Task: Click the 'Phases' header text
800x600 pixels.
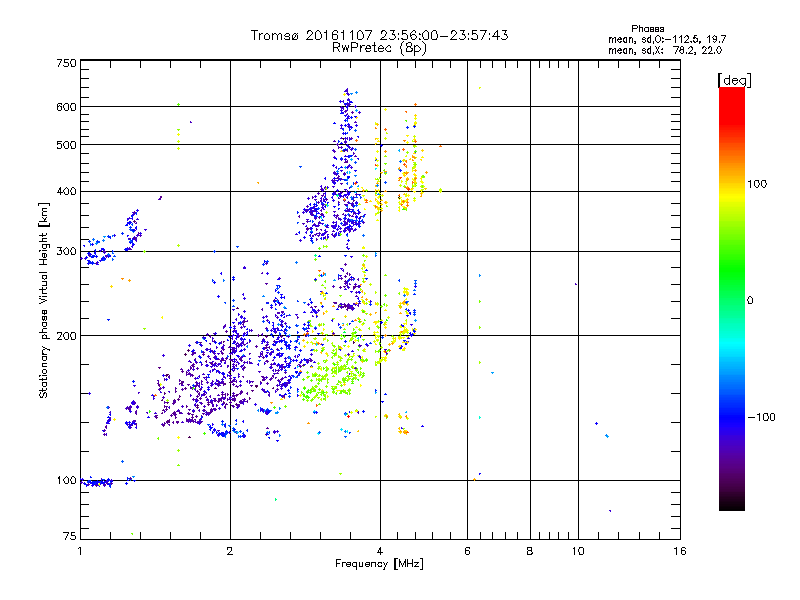Action: pos(647,29)
